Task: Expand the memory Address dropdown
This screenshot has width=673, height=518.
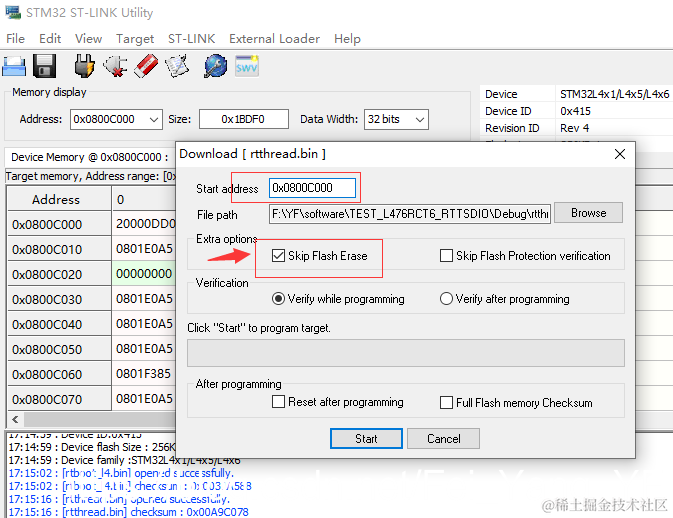Action: click(x=154, y=119)
